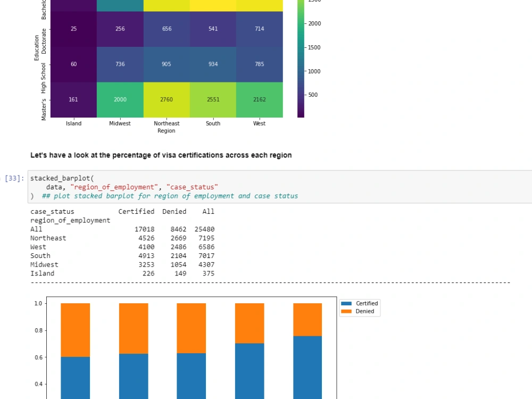
Task: Click heatmap cell showing 161
Action: (73, 100)
